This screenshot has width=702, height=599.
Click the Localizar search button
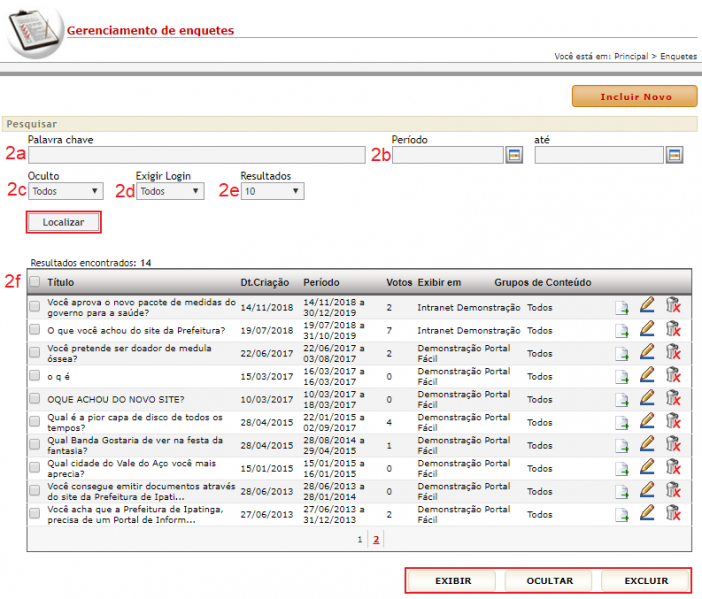point(63,222)
